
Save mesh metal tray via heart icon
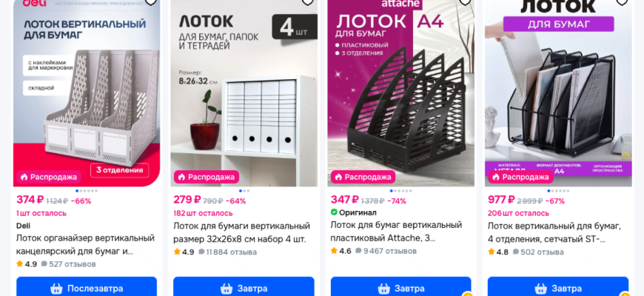point(622,2)
